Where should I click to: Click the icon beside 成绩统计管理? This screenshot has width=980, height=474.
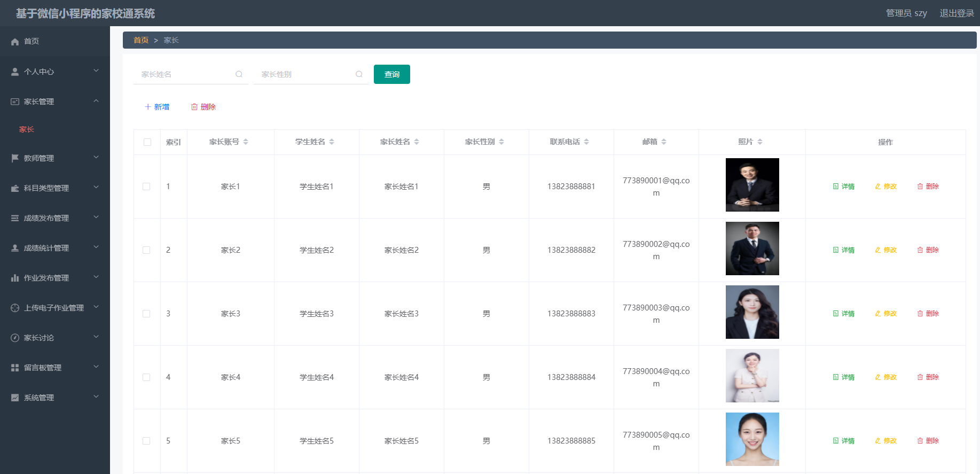click(x=15, y=248)
